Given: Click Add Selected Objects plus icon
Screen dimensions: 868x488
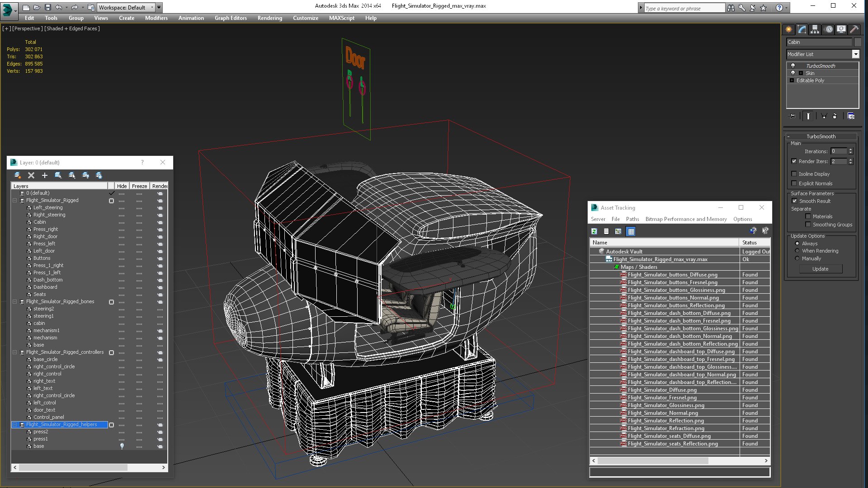Looking at the screenshot, I should point(44,175).
